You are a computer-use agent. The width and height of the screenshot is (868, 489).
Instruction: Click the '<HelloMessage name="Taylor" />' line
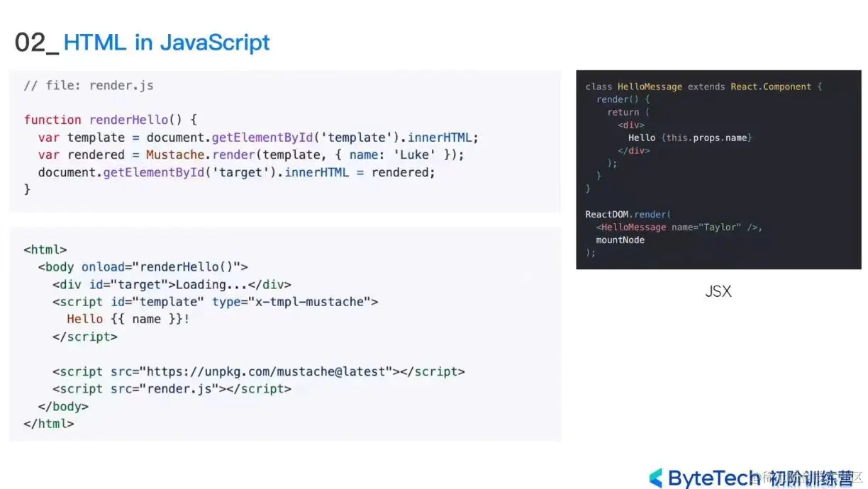[x=679, y=227]
